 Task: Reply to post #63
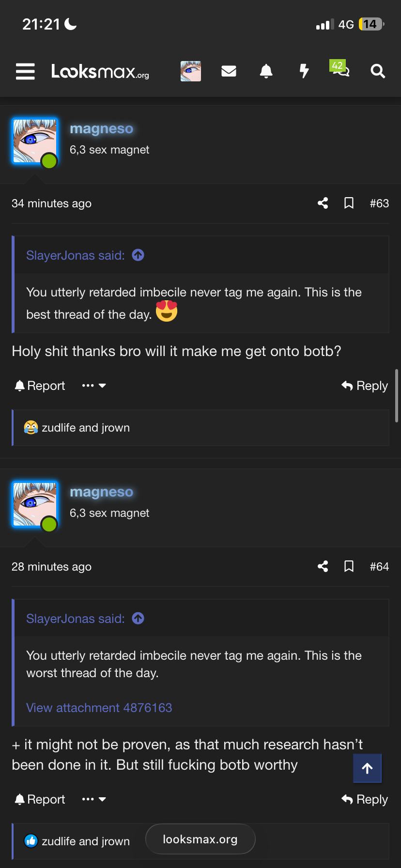tap(365, 386)
